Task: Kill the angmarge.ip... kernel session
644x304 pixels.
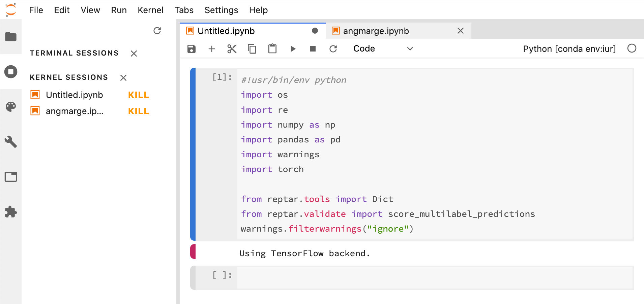Action: (138, 111)
